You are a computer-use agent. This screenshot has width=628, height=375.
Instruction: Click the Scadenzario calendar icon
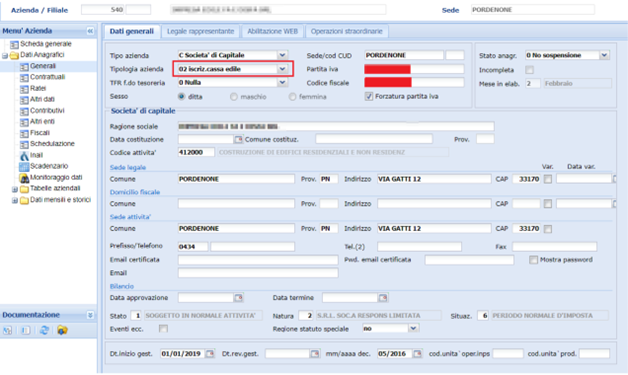tap(24, 166)
